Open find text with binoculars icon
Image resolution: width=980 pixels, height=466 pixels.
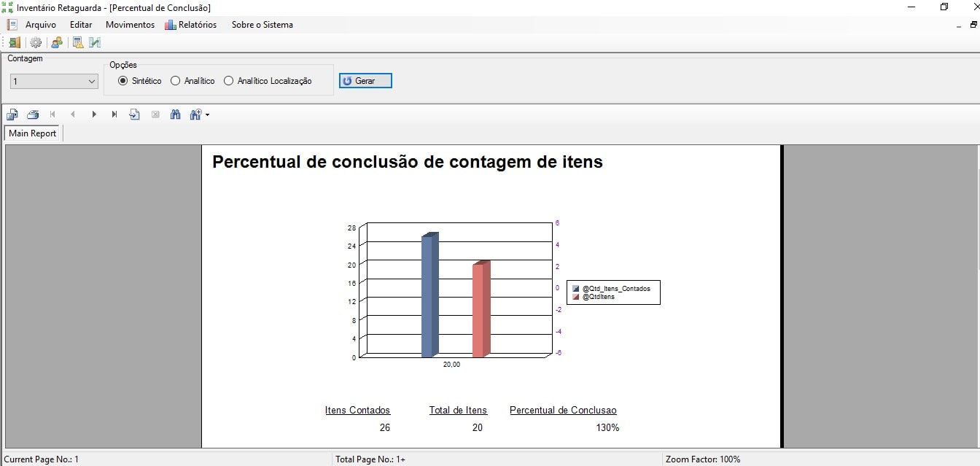[175, 114]
